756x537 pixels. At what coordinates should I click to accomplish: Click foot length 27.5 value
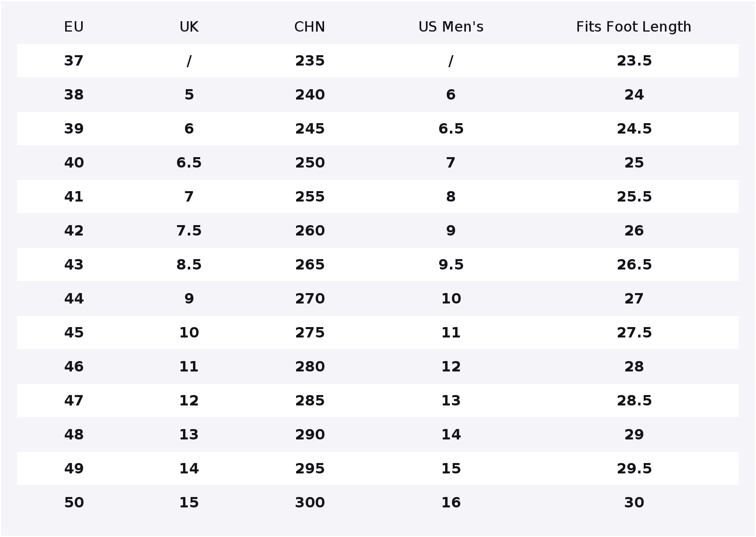coord(634,333)
